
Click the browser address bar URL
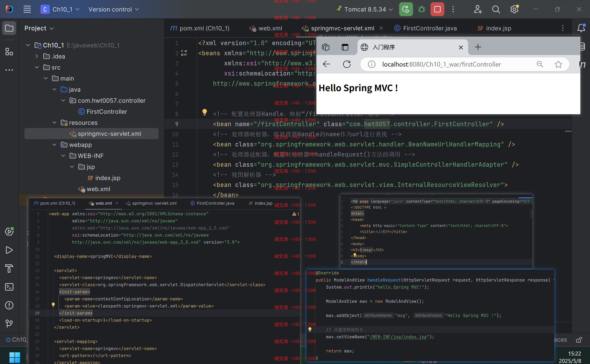pos(441,64)
